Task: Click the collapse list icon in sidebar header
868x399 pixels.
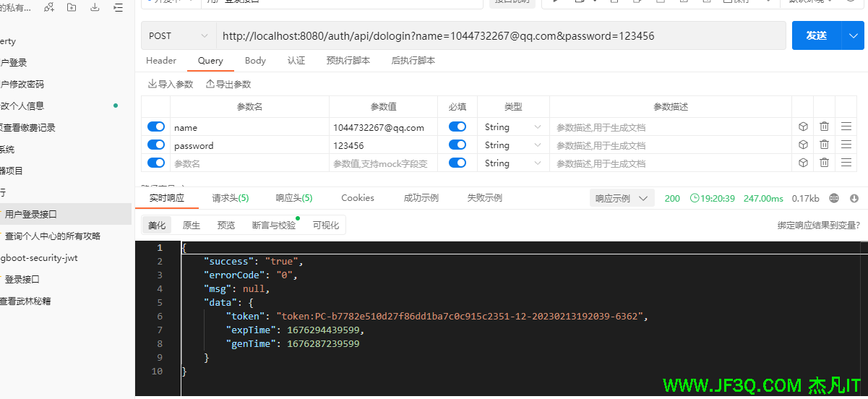Action: pyautogui.click(x=119, y=7)
